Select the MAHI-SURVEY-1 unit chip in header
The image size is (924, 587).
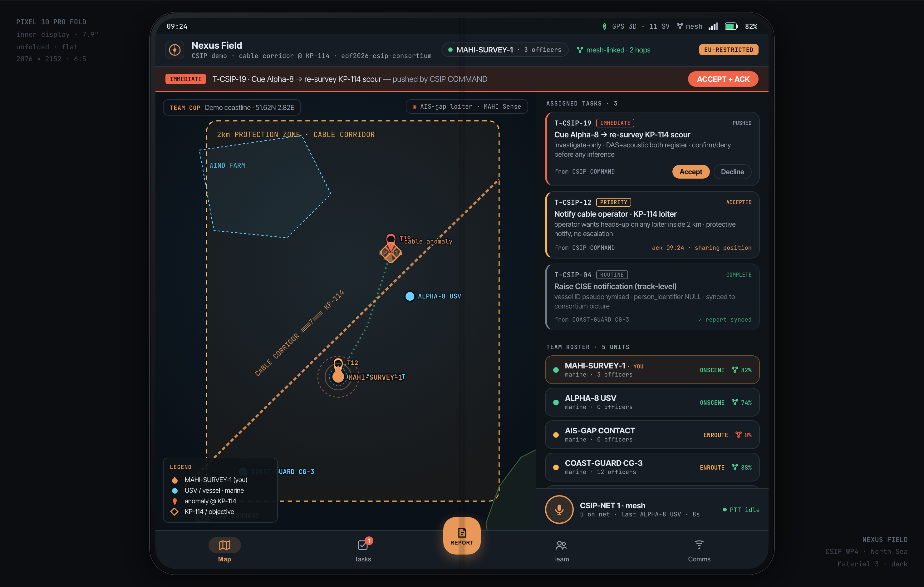coord(504,50)
